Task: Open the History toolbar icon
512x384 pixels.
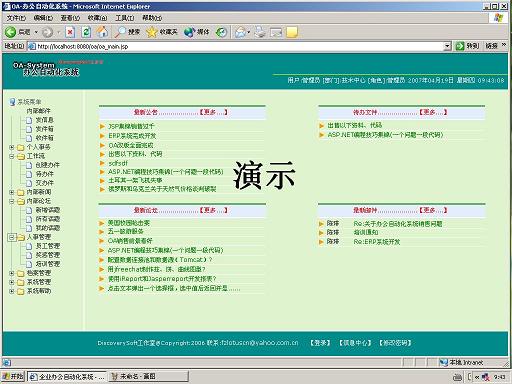Action: click(221, 32)
